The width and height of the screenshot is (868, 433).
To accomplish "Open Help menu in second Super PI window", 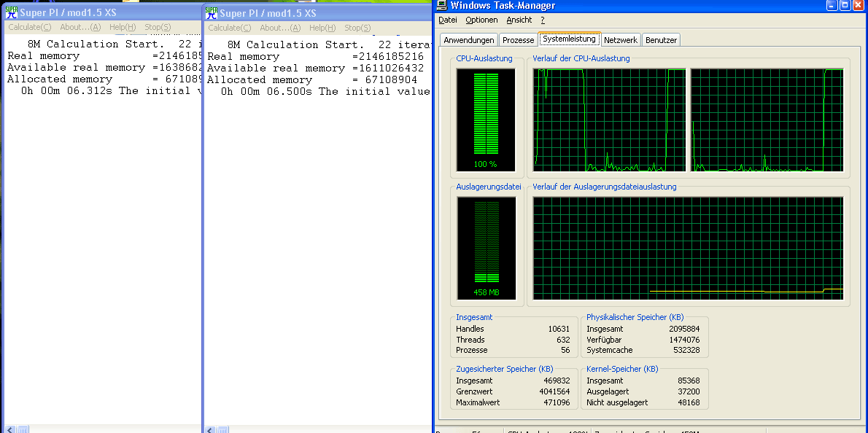I will pyautogui.click(x=322, y=28).
